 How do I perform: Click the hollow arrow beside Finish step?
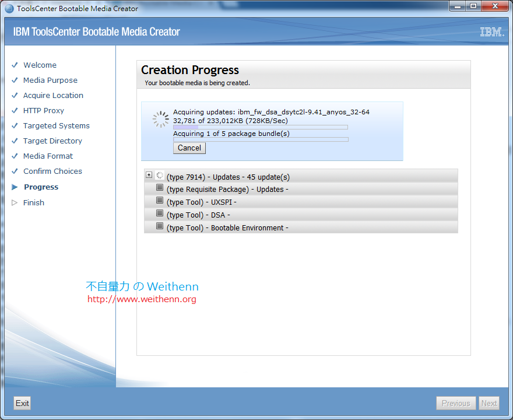click(15, 202)
